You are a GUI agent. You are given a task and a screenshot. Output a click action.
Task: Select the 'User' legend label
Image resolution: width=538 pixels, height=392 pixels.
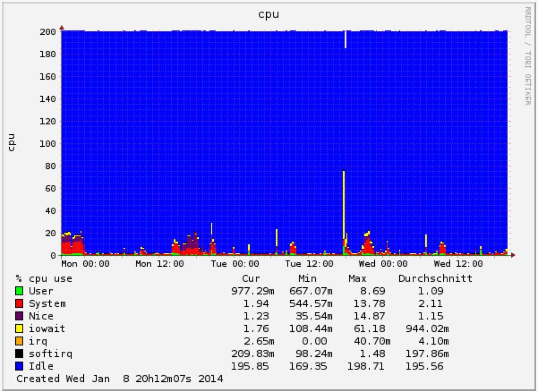(x=41, y=291)
